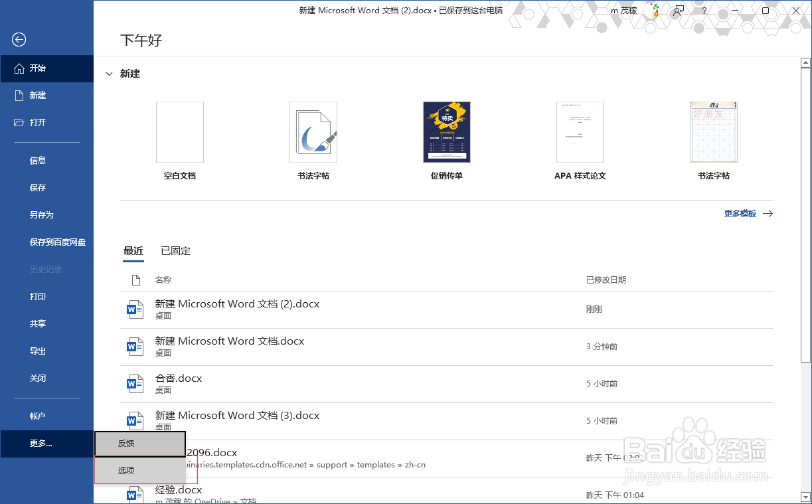The height and width of the screenshot is (504, 812).
Task: Click Word icon for 新建 Microsoft Word 文档 (3).docx
Action: (135, 420)
